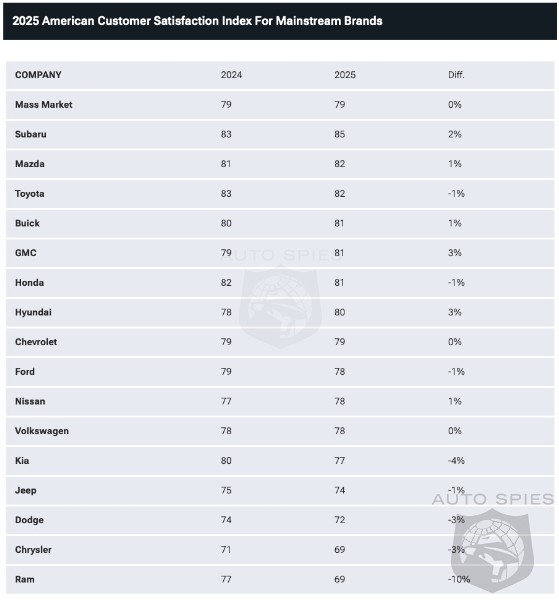The width and height of the screenshot is (559, 600).
Task: Click Ram's -10% difference value
Action: click(x=459, y=579)
